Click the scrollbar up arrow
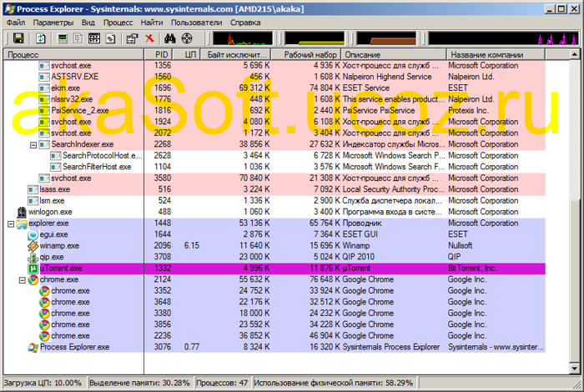This screenshot has width=584, height=392. (x=574, y=55)
